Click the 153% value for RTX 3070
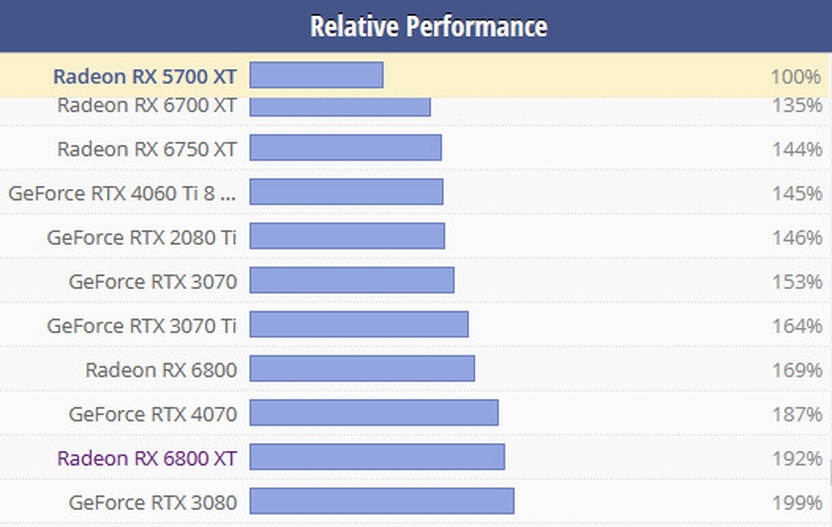This screenshot has width=832, height=527. point(796,281)
